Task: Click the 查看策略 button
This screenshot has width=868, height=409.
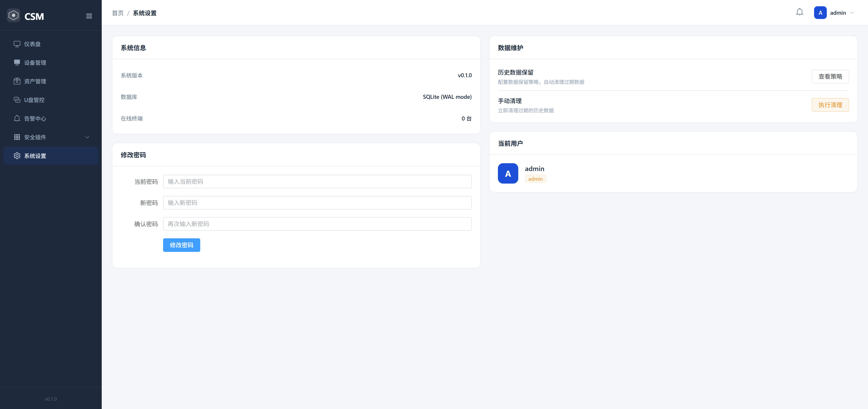Action: coord(830,76)
